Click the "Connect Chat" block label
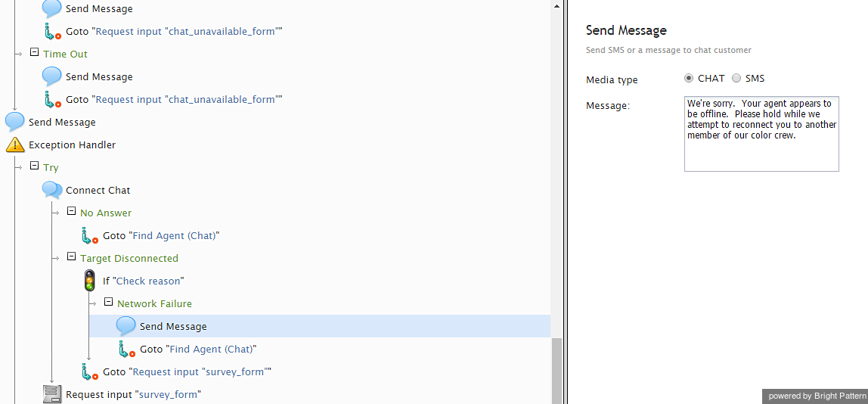The width and height of the screenshot is (868, 404). point(98,191)
